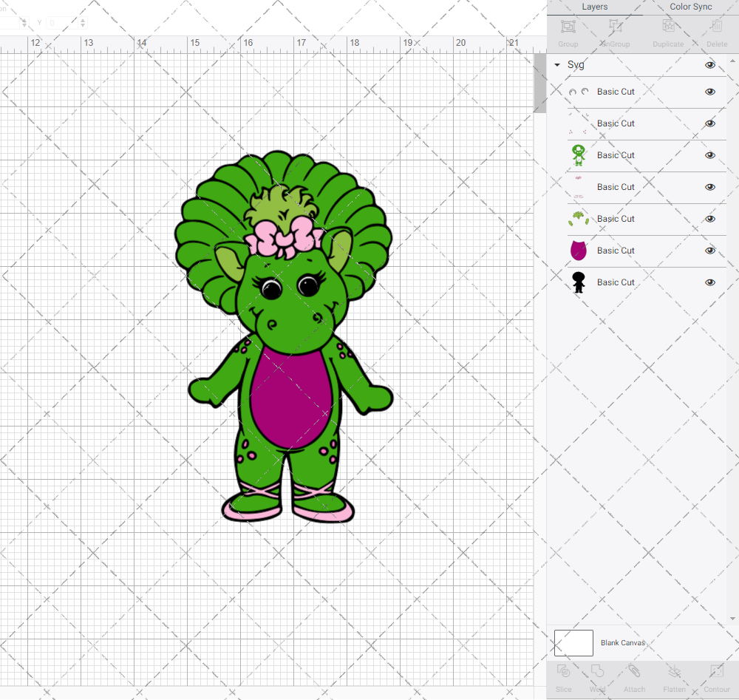Click the UnGroup icon
The width and height of the screenshot is (739, 700).
(x=615, y=27)
